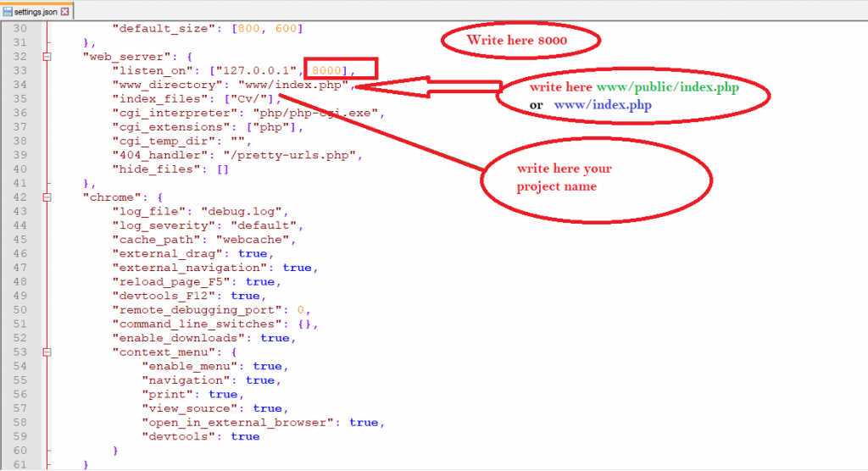Image resolution: width=868 pixels, height=471 pixels.
Task: Click the "write here your project name" bubble
Action: click(564, 178)
